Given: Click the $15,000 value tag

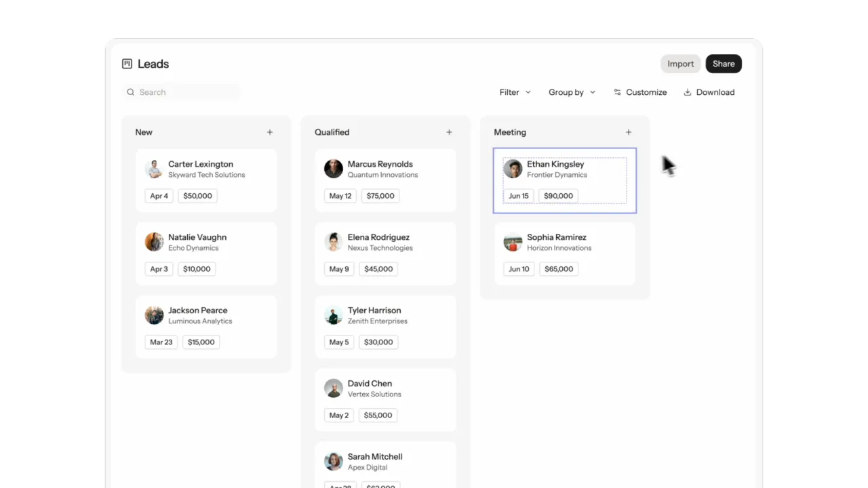Looking at the screenshot, I should (x=201, y=342).
